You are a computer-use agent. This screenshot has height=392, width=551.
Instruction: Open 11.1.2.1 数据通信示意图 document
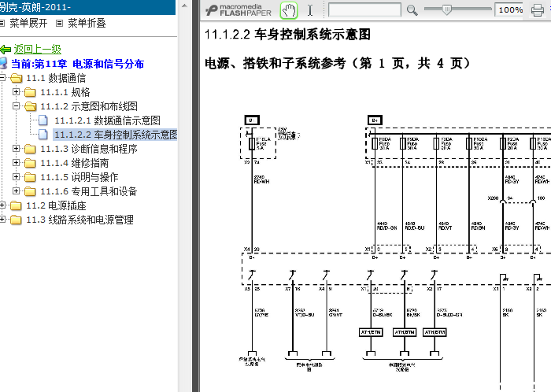[x=108, y=120]
